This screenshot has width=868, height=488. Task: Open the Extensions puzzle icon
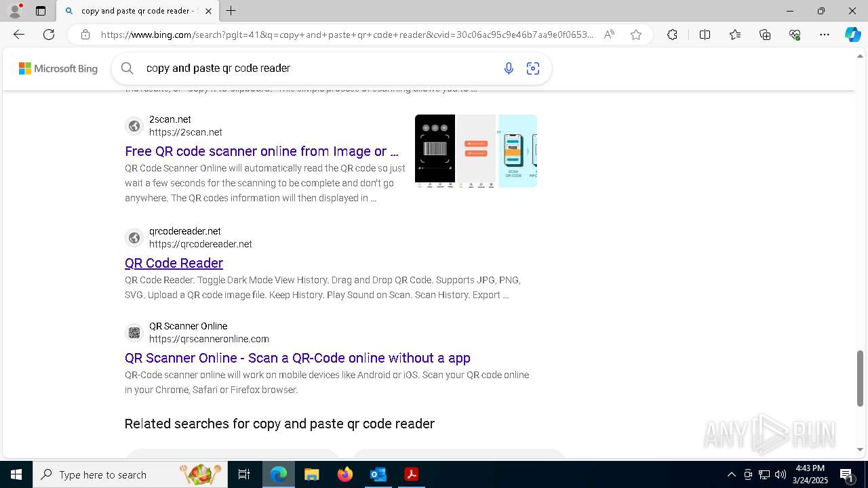point(672,35)
